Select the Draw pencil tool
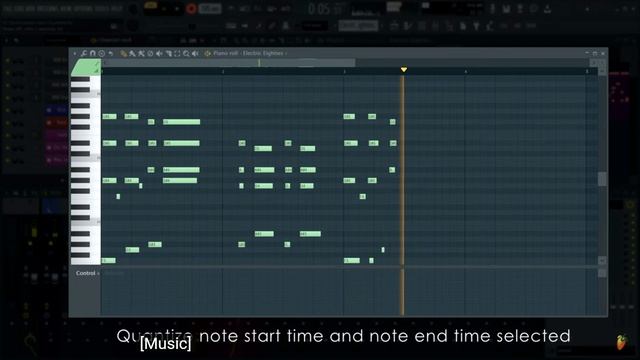Image resolution: width=640 pixels, height=360 pixels. pyautogui.click(x=124, y=53)
